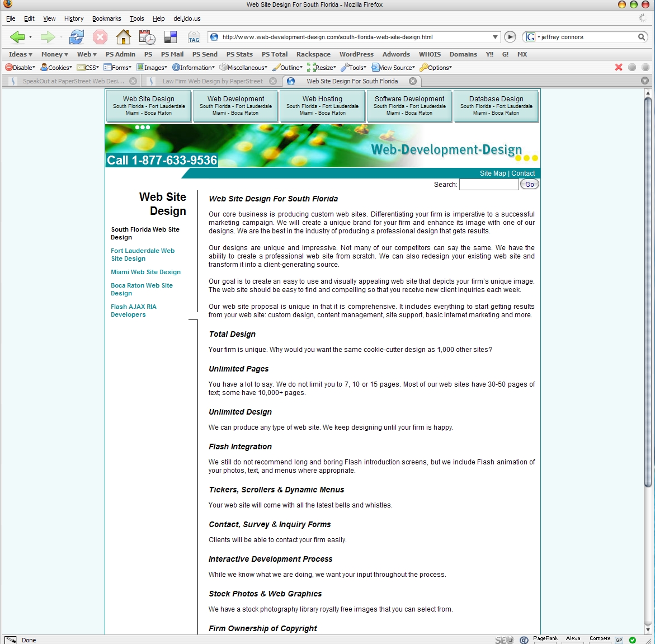The width and height of the screenshot is (655, 644).
Task: Click the Alexa indicator in status bar
Action: coord(573,640)
